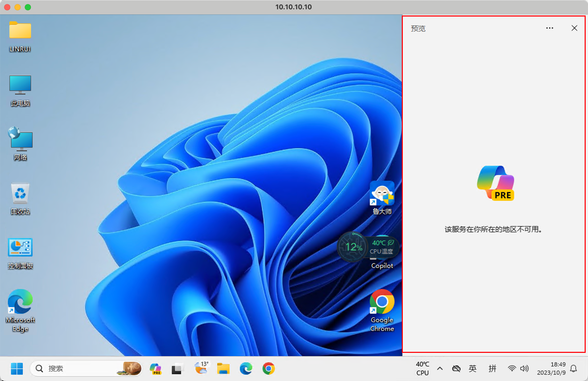Open Google Chrome desktop shortcut

[382, 310]
